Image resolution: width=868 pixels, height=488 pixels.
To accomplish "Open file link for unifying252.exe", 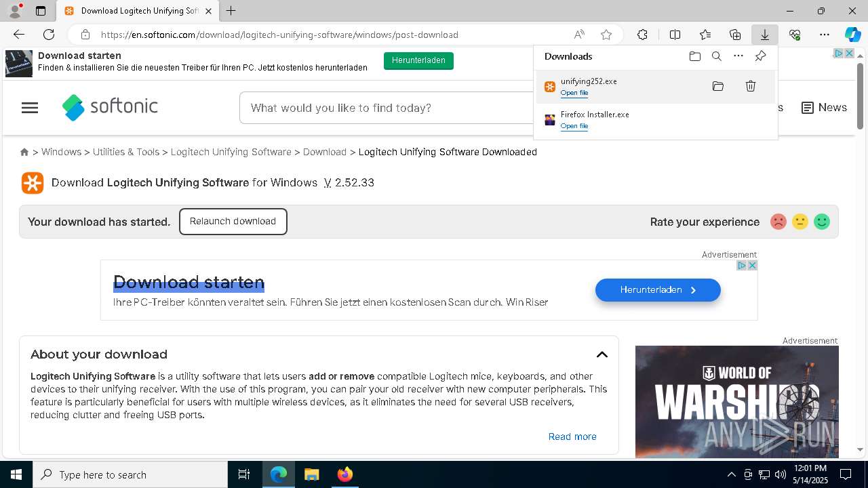I will point(574,93).
